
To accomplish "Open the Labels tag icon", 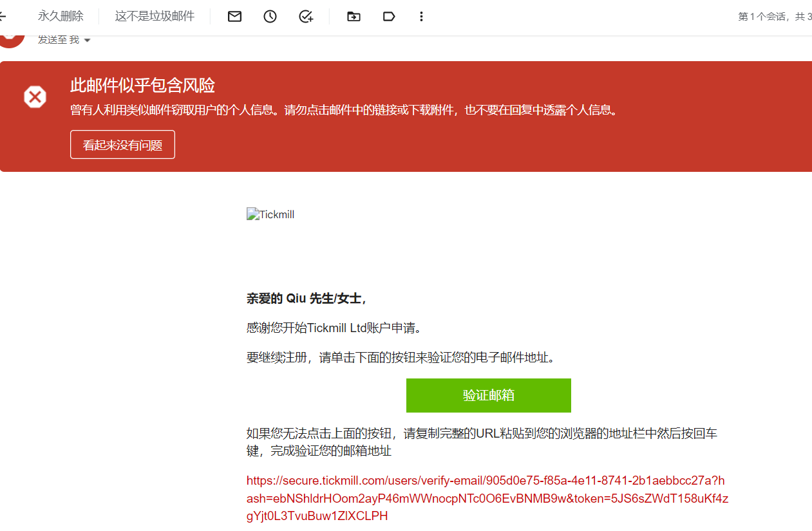I will click(389, 17).
